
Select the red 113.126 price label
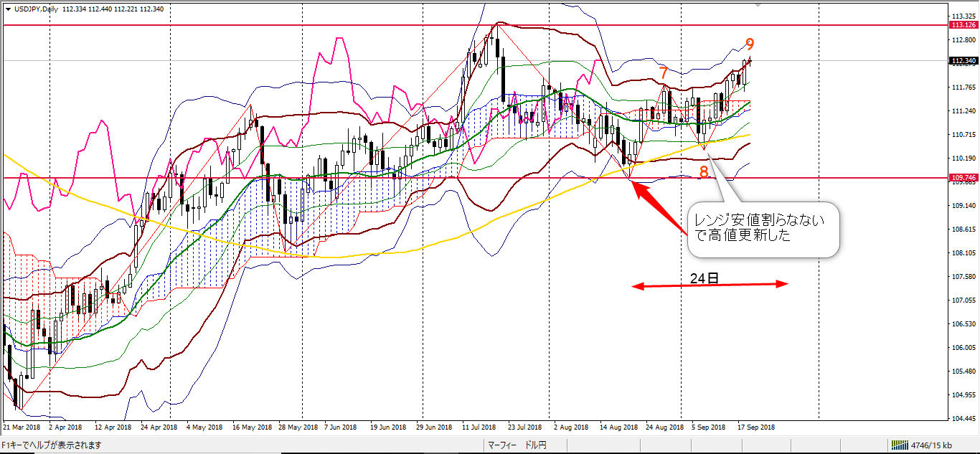[963, 25]
